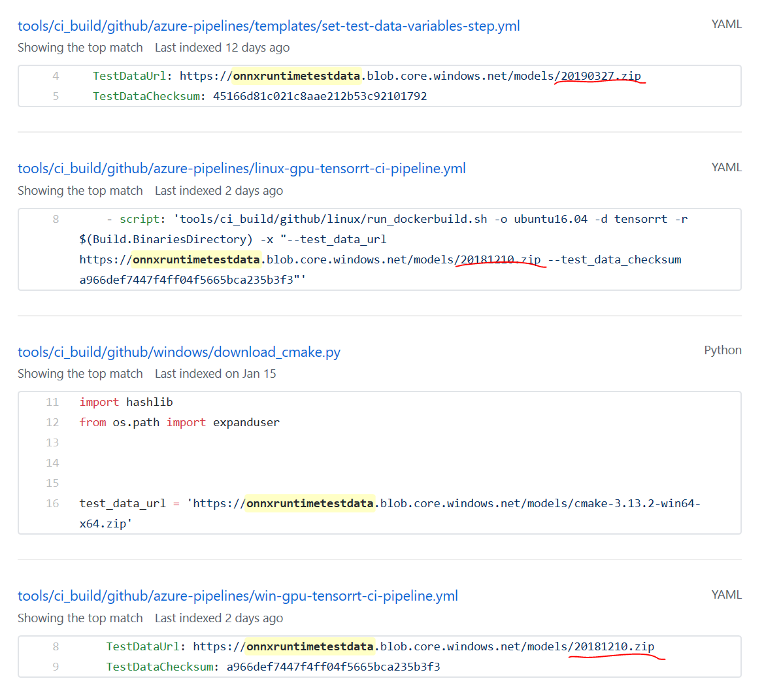Open win-gpu-tensorrt-ci-pipeline.yml file link
Viewport: 781px width, 700px height.
(x=238, y=596)
